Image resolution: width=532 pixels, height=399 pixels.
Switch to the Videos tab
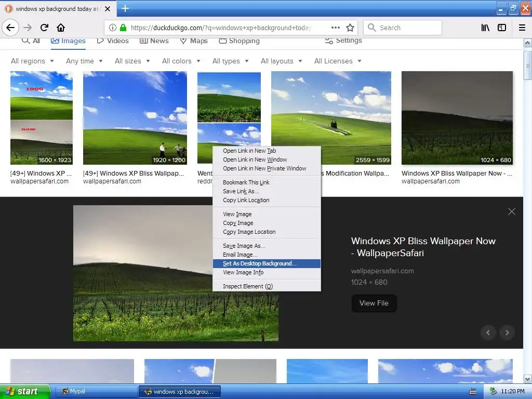coord(113,41)
